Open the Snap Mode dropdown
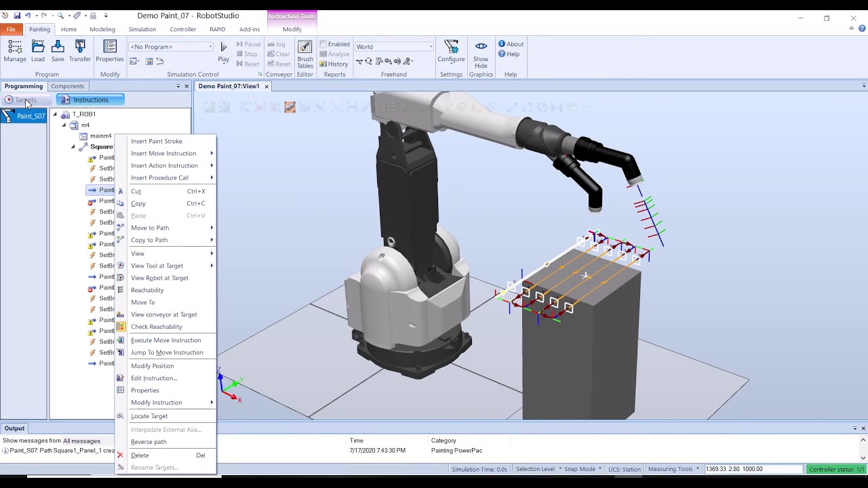The image size is (868, 488). click(583, 469)
